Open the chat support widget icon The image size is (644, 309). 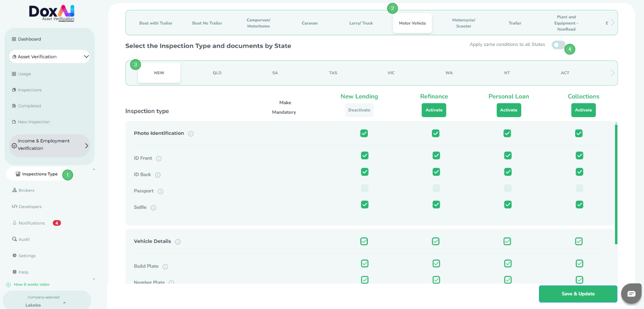click(x=631, y=294)
